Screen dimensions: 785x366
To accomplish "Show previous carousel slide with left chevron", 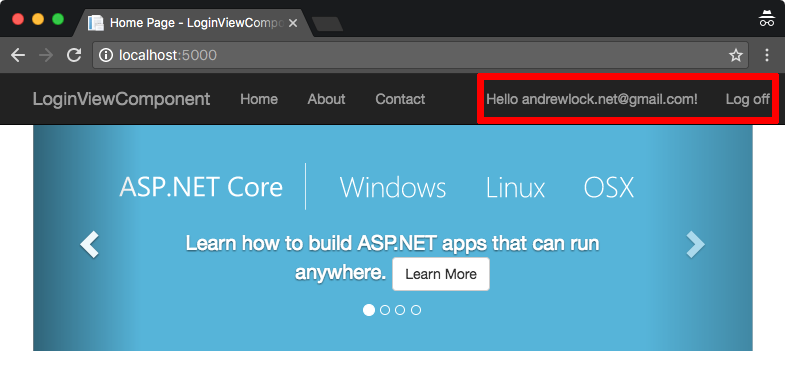I will [90, 244].
